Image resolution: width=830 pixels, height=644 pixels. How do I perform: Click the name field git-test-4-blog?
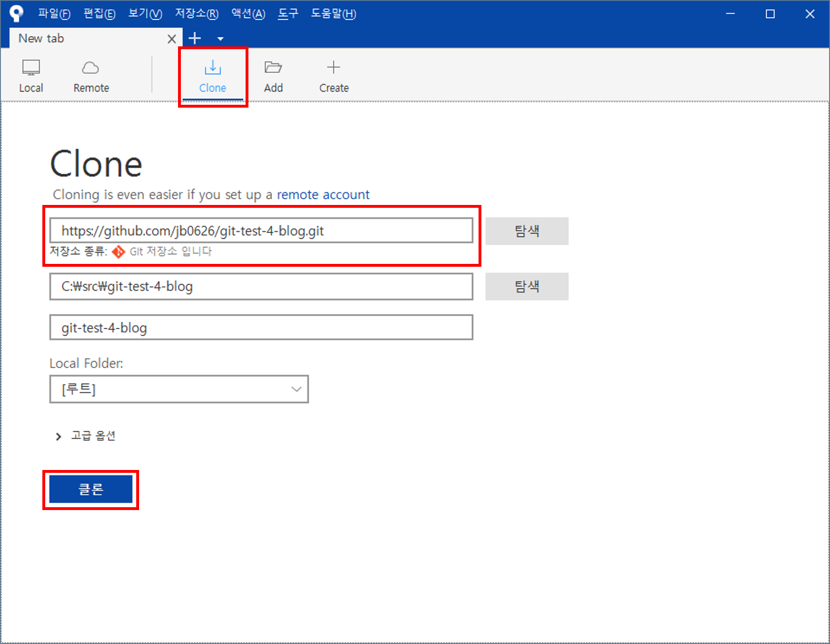(261, 327)
